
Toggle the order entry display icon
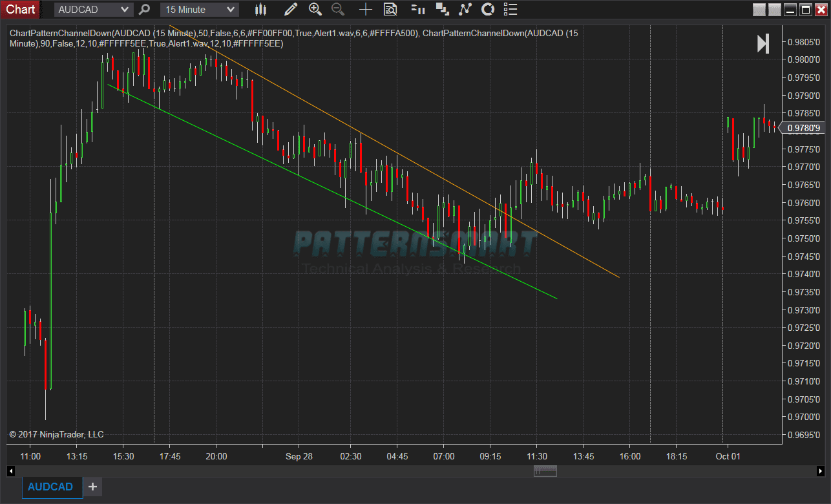coord(417,9)
